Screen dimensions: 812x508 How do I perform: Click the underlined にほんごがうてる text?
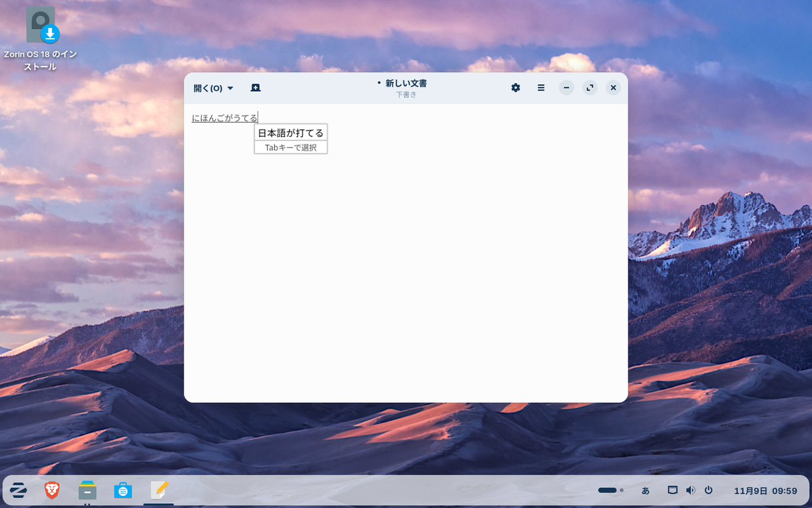224,118
